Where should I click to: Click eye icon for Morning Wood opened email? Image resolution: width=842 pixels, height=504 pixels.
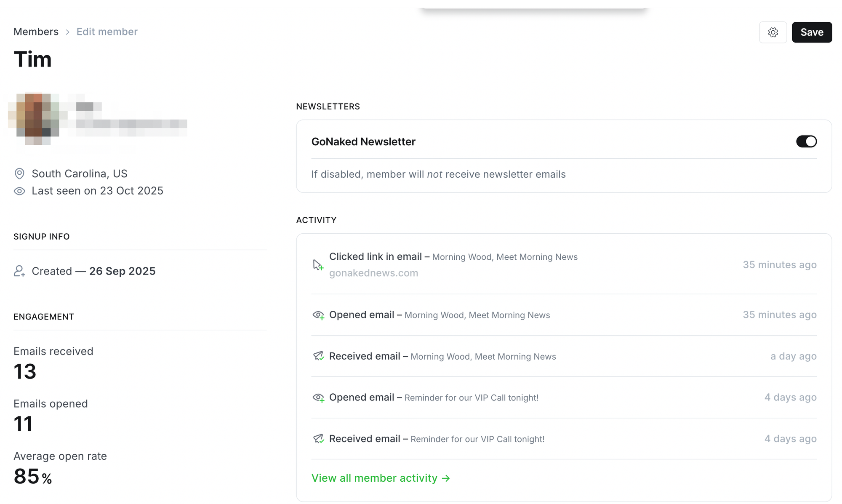coord(318,315)
